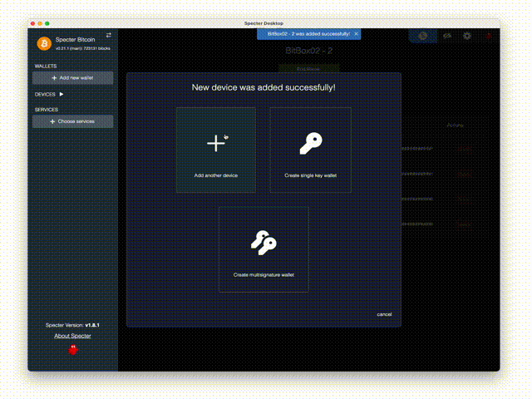The height and width of the screenshot is (399, 532).
Task: Click Add new wallet button
Action: (72, 77)
